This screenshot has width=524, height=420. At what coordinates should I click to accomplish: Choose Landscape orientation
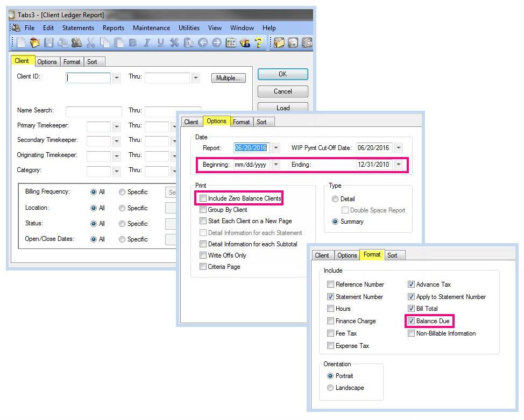pos(330,388)
